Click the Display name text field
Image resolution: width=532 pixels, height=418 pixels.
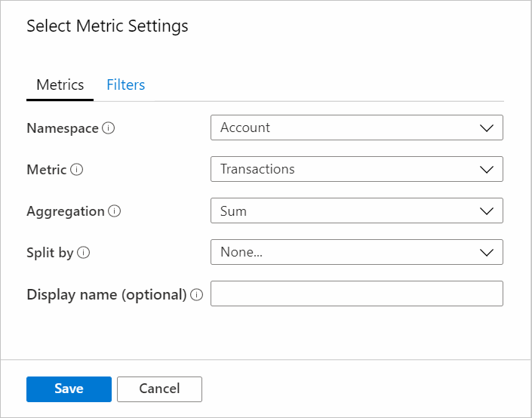(356, 294)
